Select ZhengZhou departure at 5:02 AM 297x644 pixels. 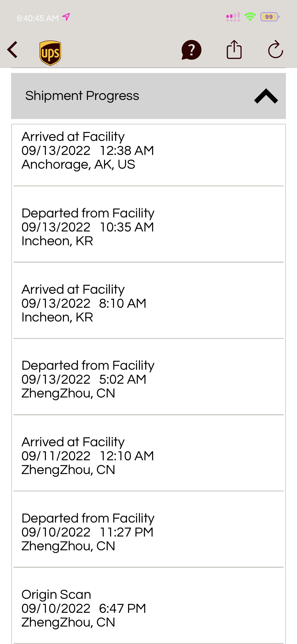(x=148, y=377)
